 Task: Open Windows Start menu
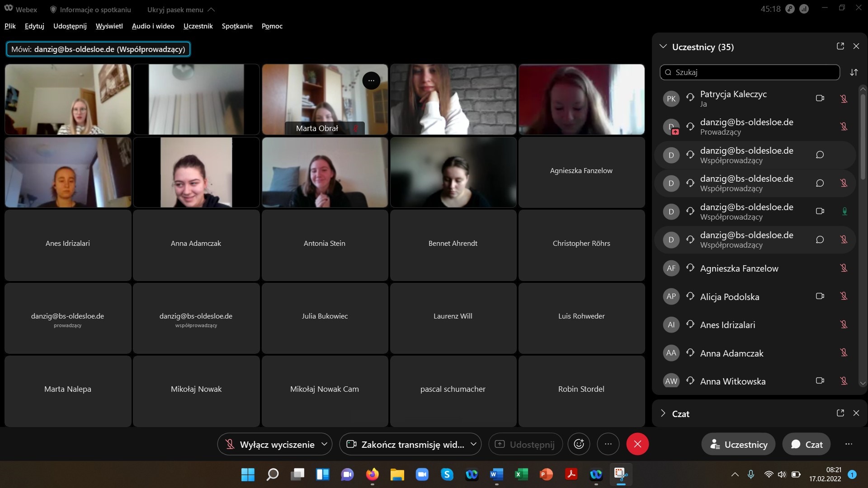coord(248,474)
